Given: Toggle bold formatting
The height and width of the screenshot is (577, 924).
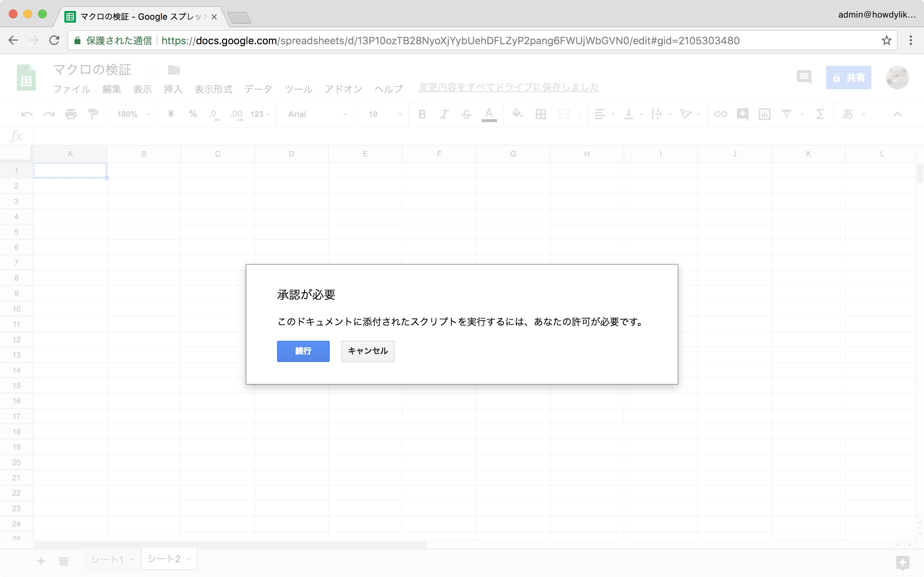Looking at the screenshot, I should click(x=422, y=114).
